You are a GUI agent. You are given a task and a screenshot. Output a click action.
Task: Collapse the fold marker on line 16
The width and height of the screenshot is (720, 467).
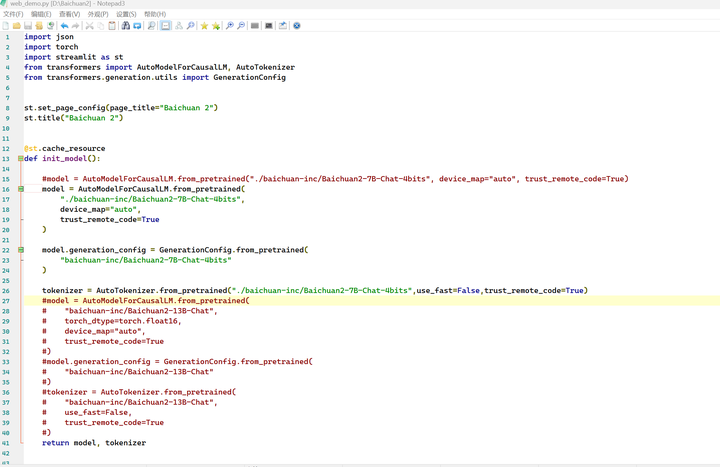(21, 189)
